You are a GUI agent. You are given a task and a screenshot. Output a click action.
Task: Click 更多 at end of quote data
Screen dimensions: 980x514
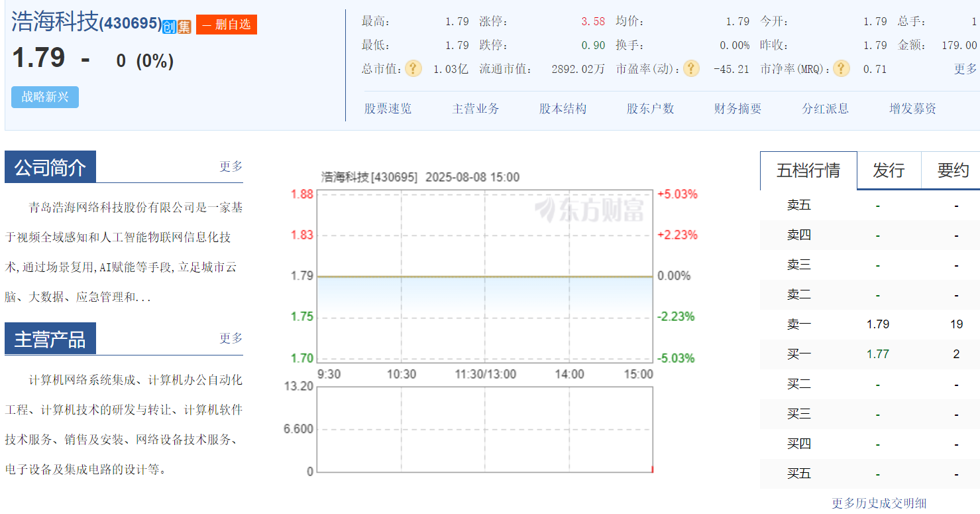965,69
